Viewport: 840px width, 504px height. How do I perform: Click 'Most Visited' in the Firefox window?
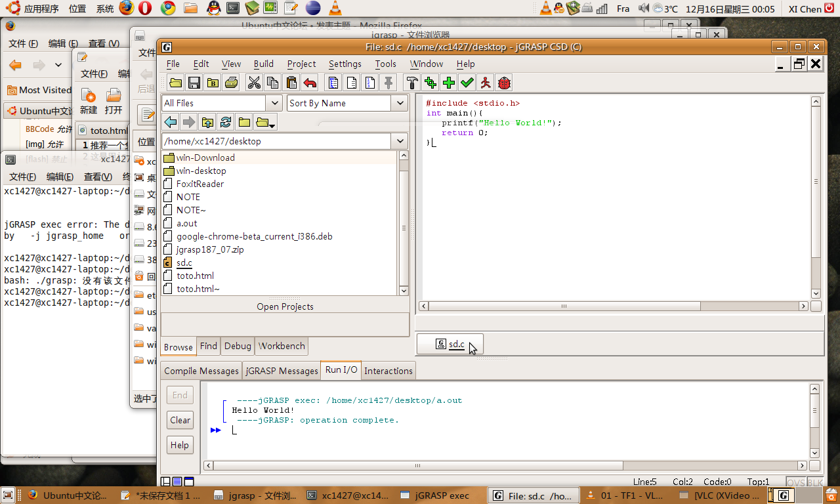pos(39,90)
